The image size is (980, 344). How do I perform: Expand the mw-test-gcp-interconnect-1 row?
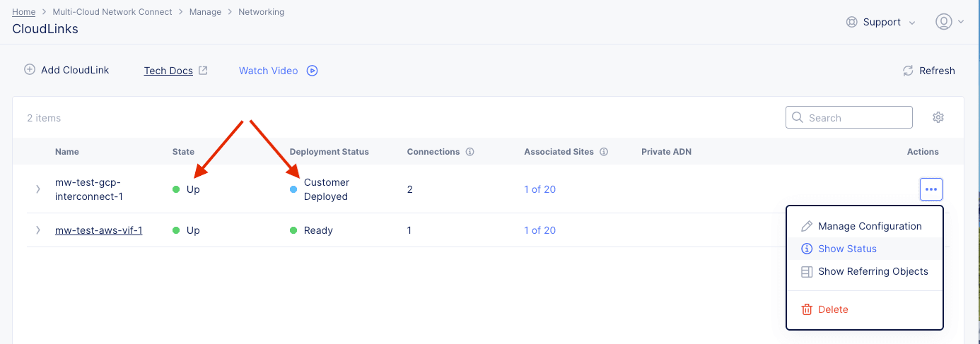pyautogui.click(x=38, y=189)
